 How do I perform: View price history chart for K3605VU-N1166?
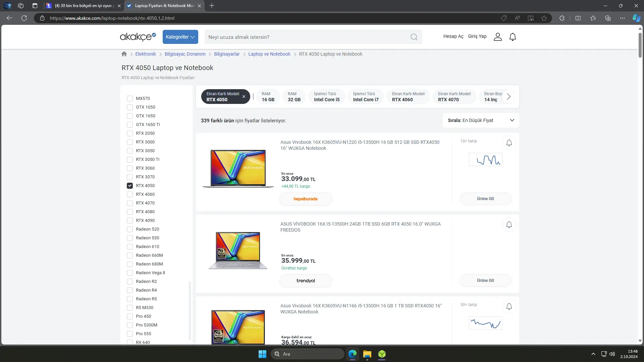485,323
